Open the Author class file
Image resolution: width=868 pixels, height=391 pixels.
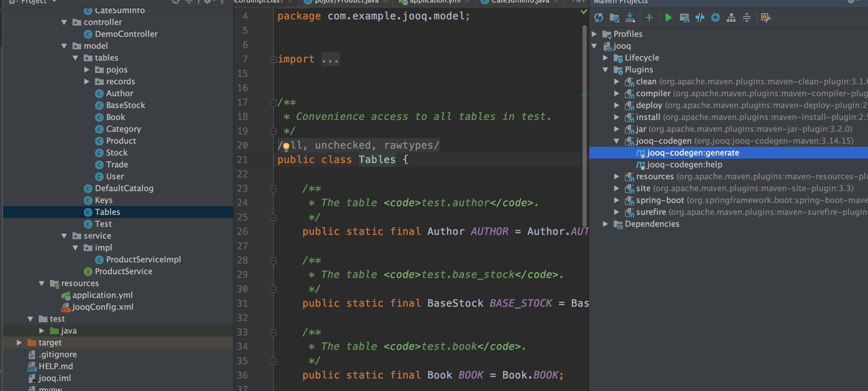(x=120, y=94)
